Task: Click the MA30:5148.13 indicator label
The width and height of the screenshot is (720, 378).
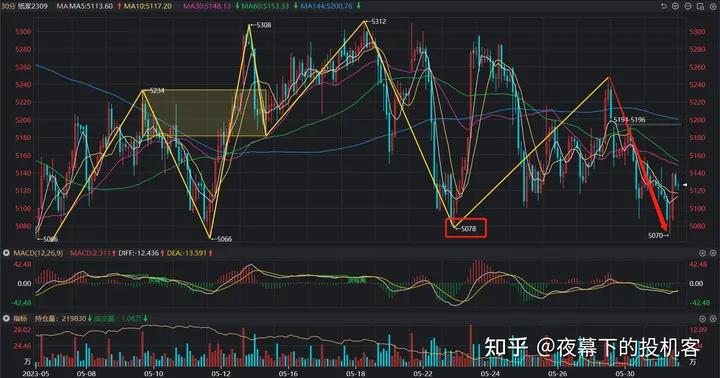Action: 207,6
